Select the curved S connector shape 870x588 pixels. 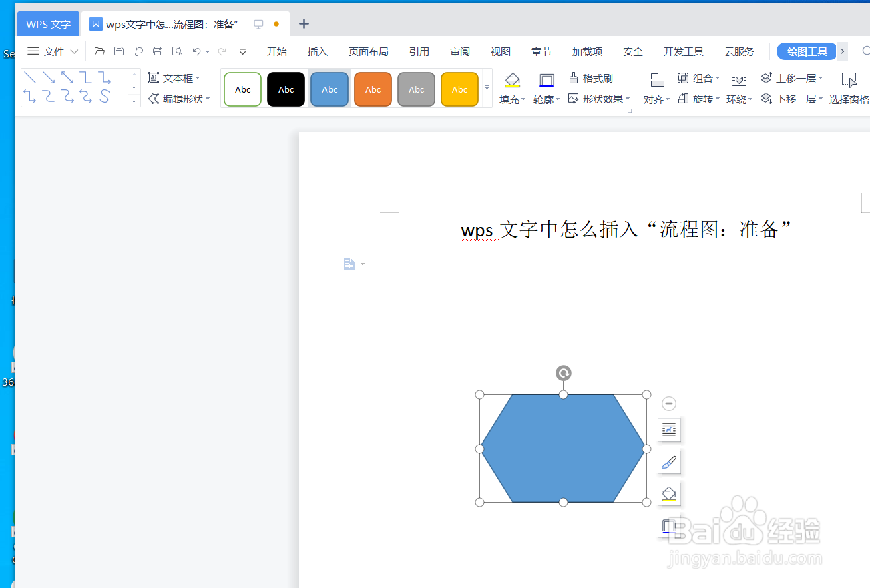(105, 97)
